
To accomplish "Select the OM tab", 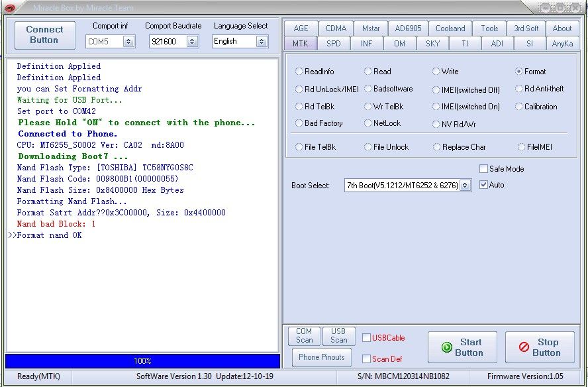I will pyautogui.click(x=399, y=44).
